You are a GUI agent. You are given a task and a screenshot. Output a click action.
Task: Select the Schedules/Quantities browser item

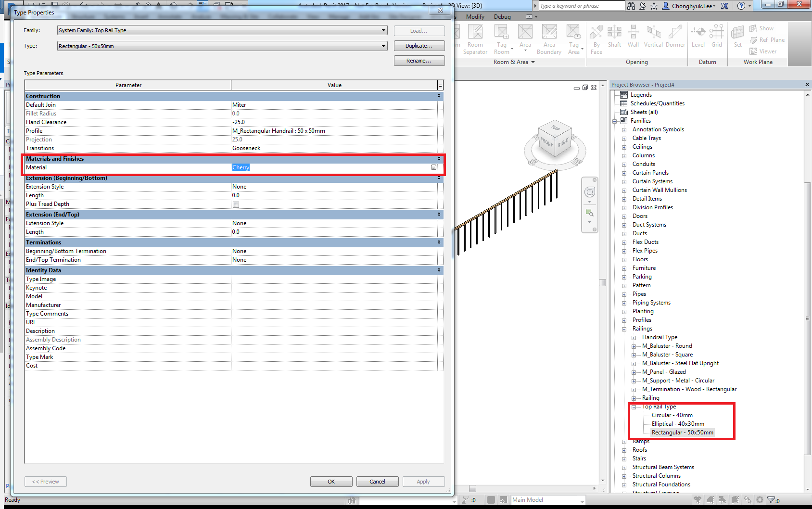click(x=657, y=103)
